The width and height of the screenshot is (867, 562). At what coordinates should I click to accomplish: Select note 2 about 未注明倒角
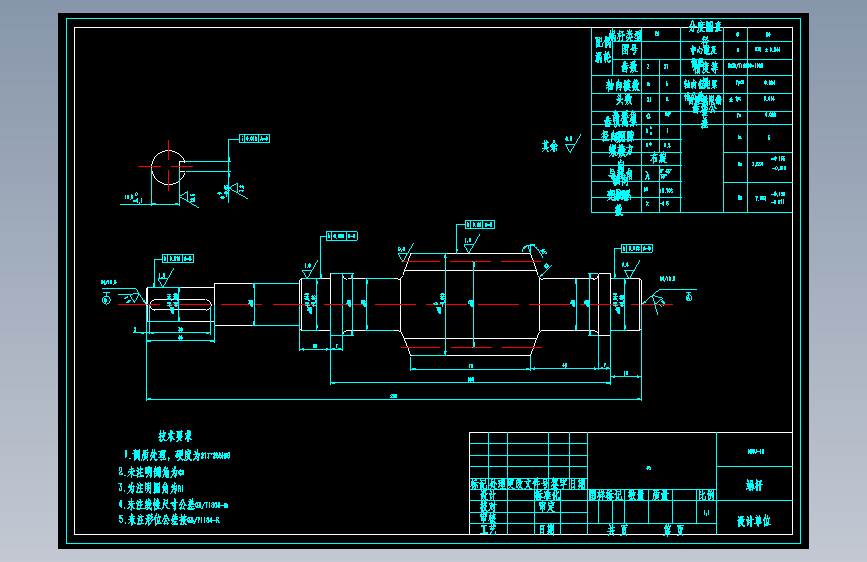coord(151,472)
